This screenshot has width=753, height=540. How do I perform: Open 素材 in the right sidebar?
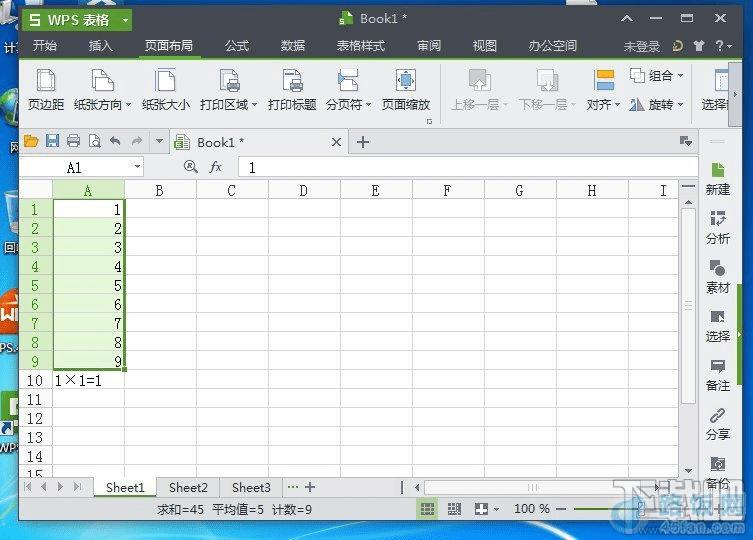(x=717, y=277)
